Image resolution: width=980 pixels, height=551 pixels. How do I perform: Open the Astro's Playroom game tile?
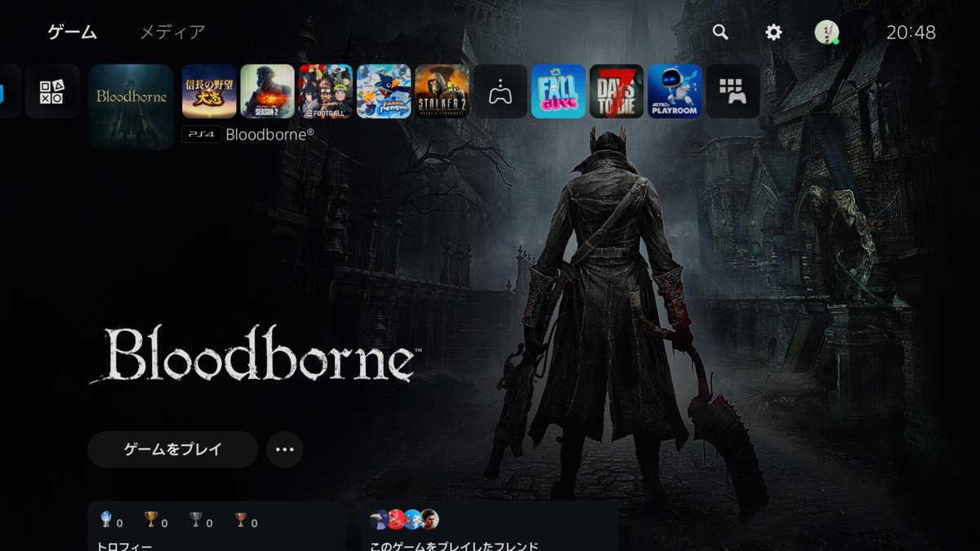coord(675,91)
